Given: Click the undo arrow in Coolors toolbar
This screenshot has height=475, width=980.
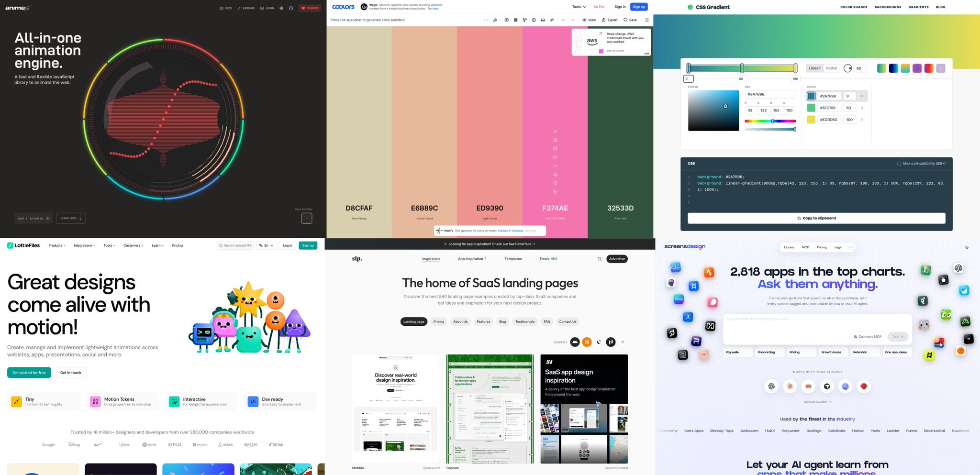Looking at the screenshot, I should click(x=563, y=20).
